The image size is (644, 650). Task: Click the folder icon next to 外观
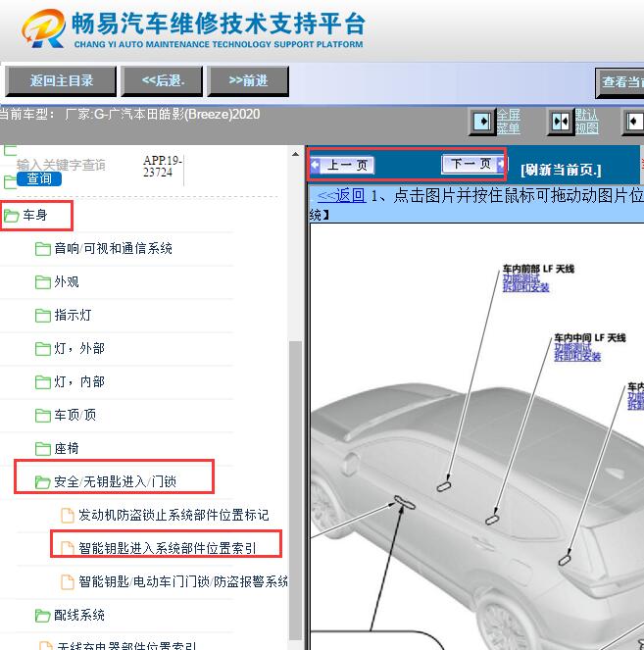tap(43, 282)
